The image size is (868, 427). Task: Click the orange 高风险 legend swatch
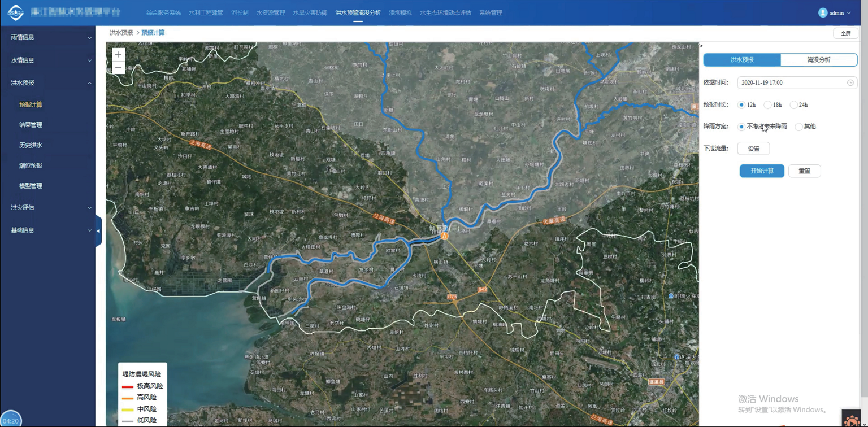[128, 398]
